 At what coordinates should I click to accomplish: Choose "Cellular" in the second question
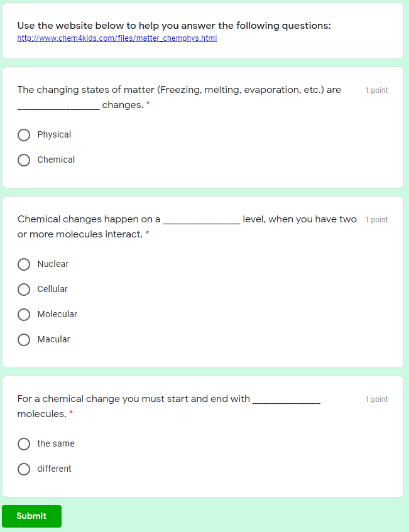click(x=23, y=289)
